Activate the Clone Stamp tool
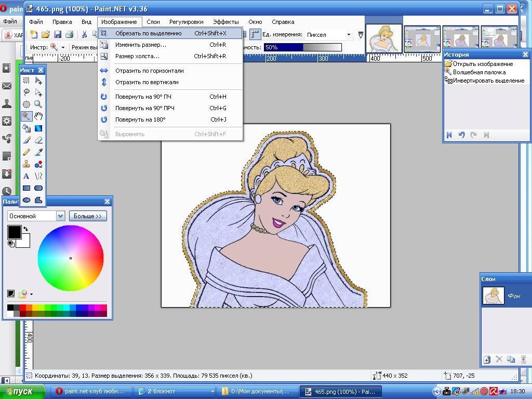This screenshot has height=399, width=532. pos(26,164)
